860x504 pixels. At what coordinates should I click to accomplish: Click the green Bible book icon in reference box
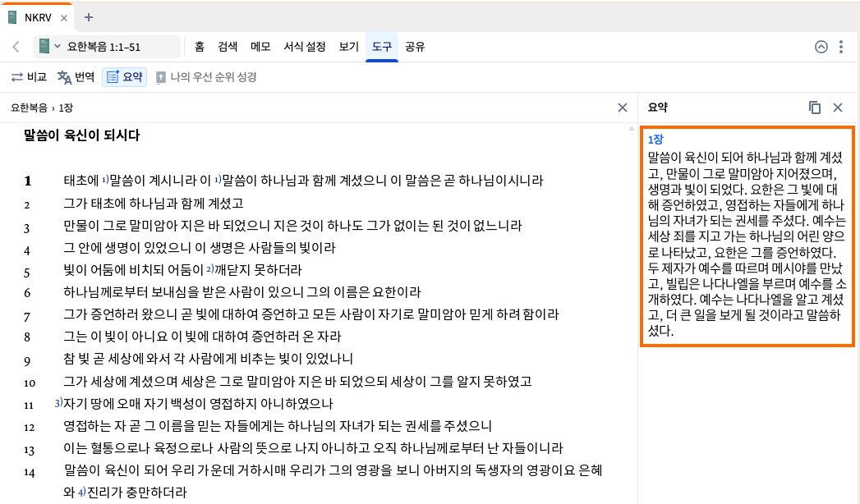coord(44,47)
